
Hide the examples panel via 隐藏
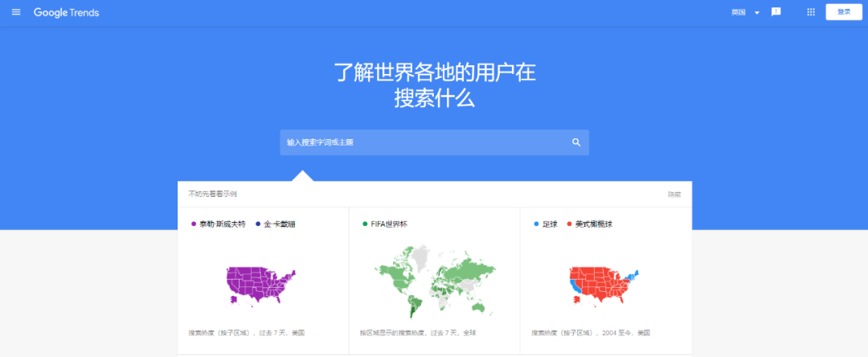click(x=674, y=195)
